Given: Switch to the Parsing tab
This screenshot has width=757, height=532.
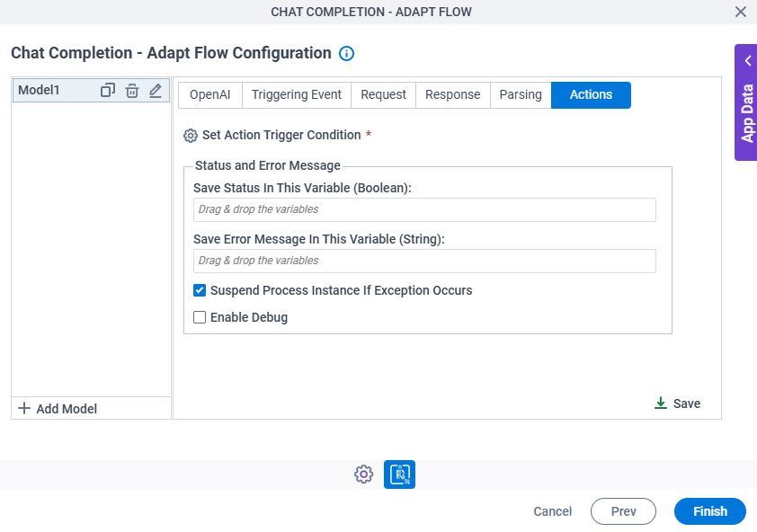Looking at the screenshot, I should (521, 94).
